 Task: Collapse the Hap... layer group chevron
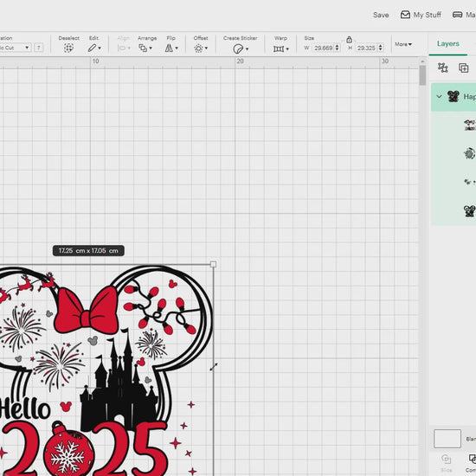click(439, 97)
